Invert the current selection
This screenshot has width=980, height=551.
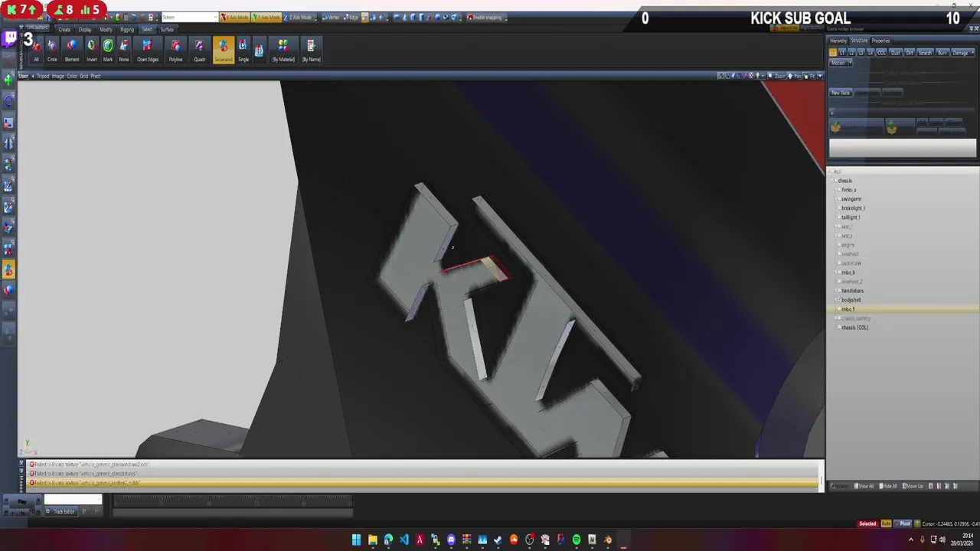(91, 51)
